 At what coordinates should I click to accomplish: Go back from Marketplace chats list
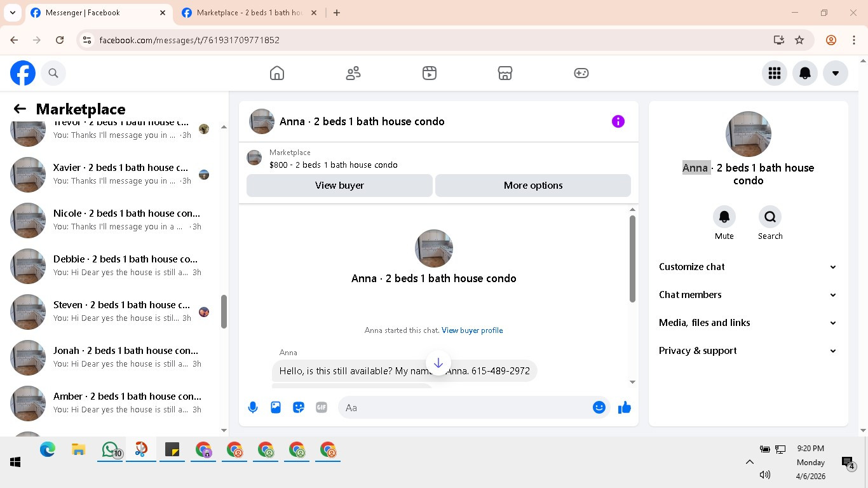coord(20,109)
